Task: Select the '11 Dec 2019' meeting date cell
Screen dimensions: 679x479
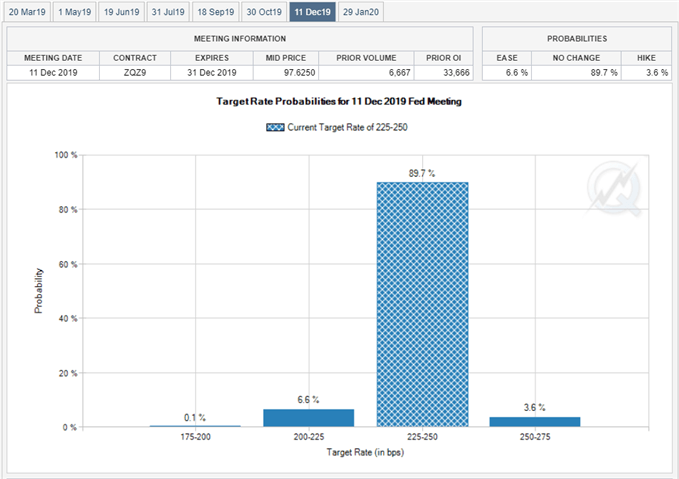Action: pos(53,73)
